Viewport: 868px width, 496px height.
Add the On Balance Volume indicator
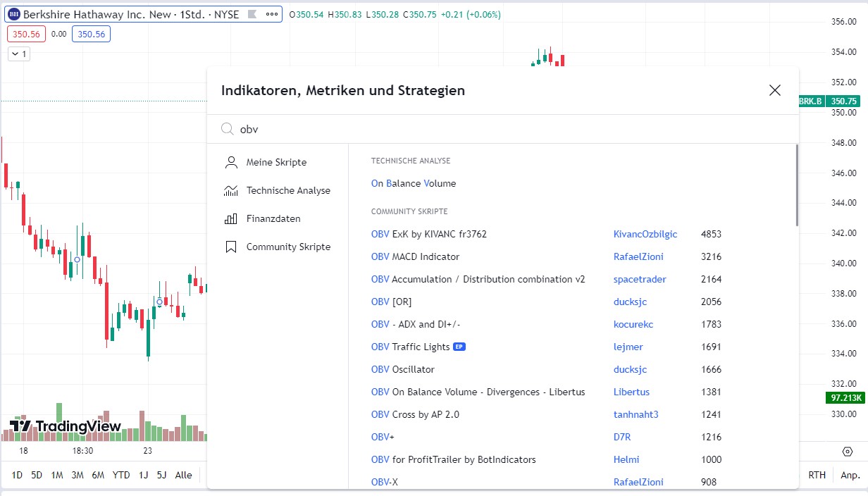coord(414,183)
